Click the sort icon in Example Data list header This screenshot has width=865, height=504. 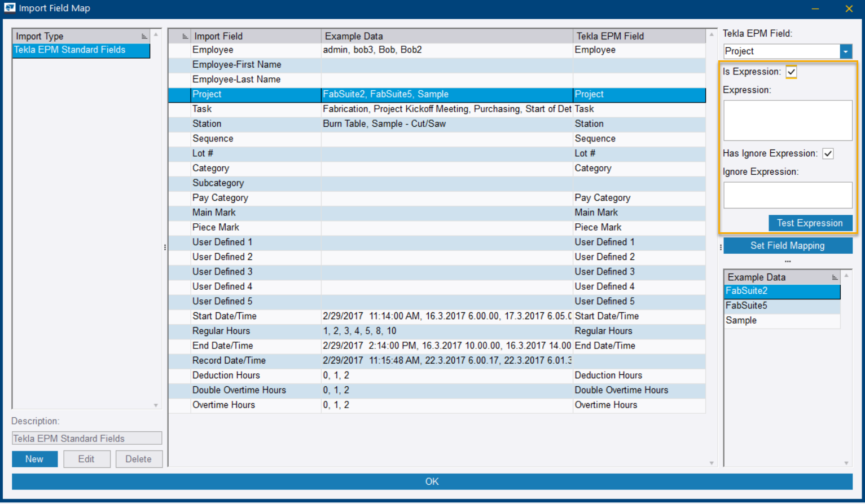pyautogui.click(x=835, y=277)
